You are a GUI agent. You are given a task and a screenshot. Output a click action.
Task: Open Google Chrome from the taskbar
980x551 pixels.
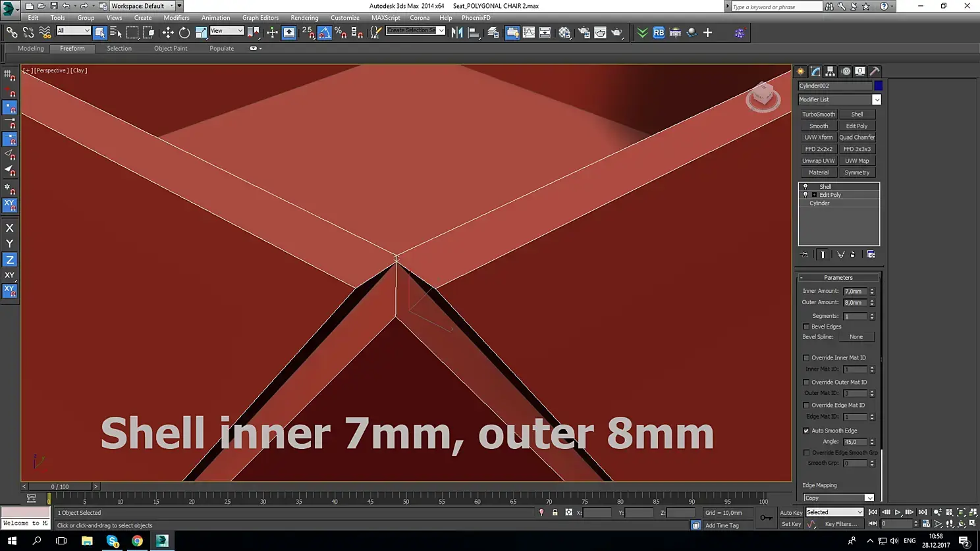(137, 541)
